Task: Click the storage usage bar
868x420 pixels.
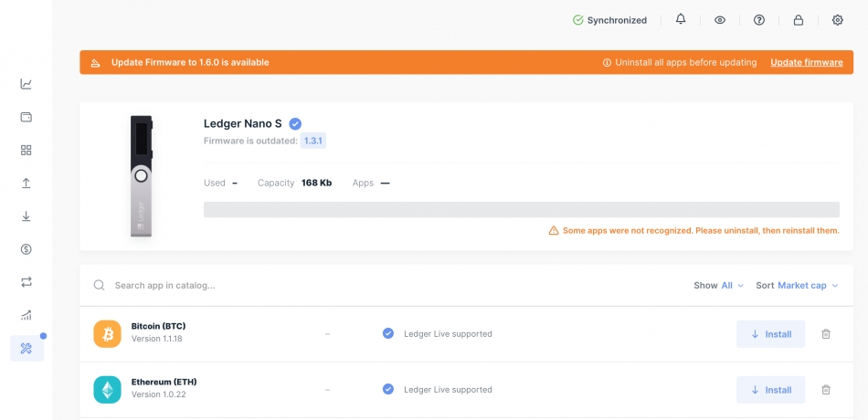Action: click(x=522, y=210)
